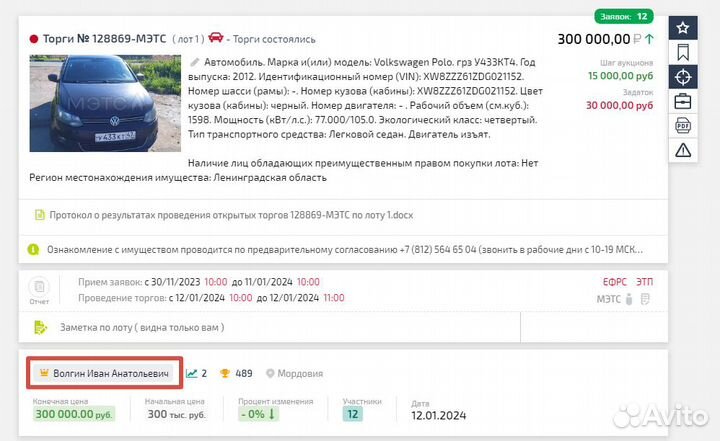Open the Volkswagen Polo photo thumbnail
The image size is (720, 441).
pyautogui.click(x=105, y=103)
